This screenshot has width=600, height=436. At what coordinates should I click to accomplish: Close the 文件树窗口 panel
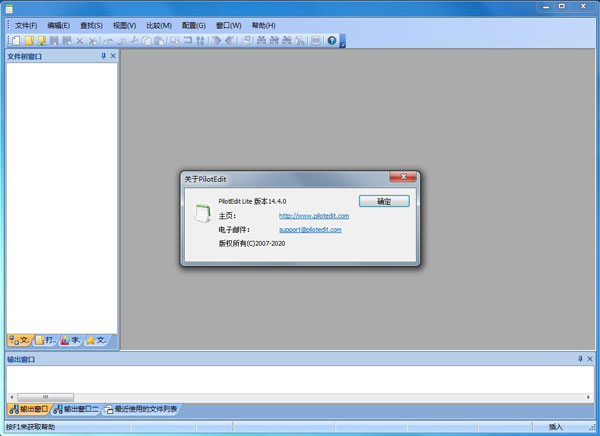[113, 56]
